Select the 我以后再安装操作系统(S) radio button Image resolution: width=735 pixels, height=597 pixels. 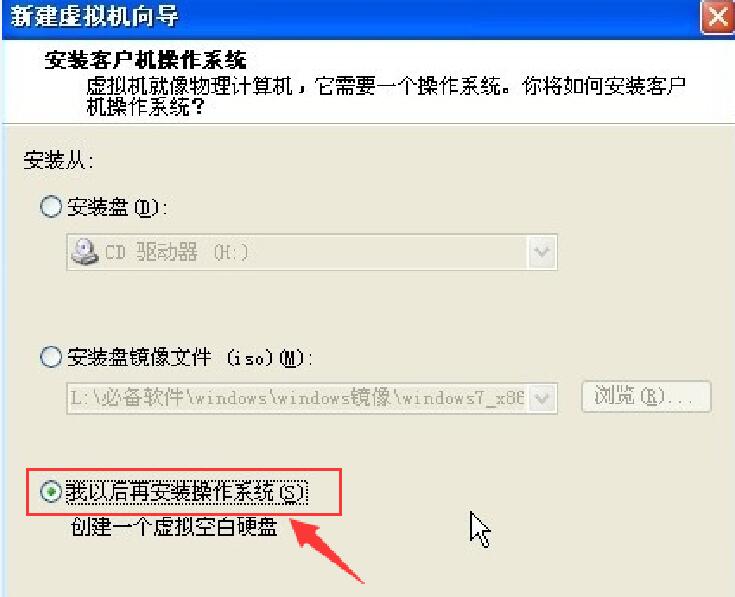coord(51,492)
